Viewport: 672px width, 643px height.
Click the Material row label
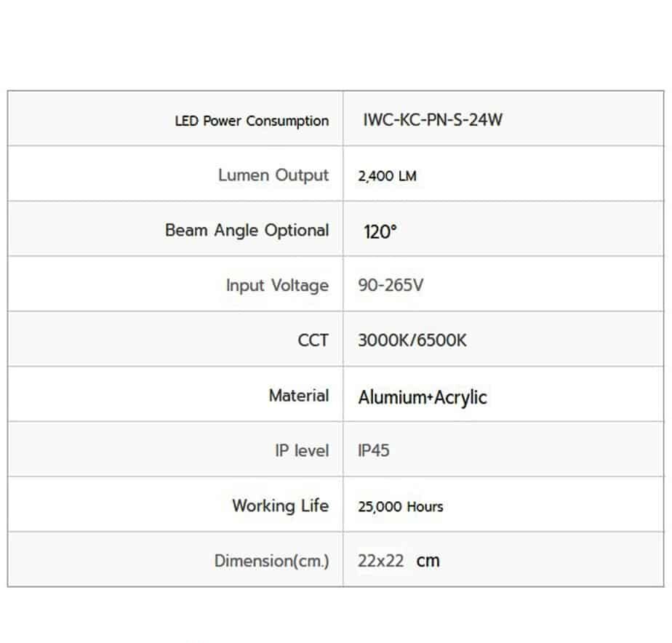298,396
